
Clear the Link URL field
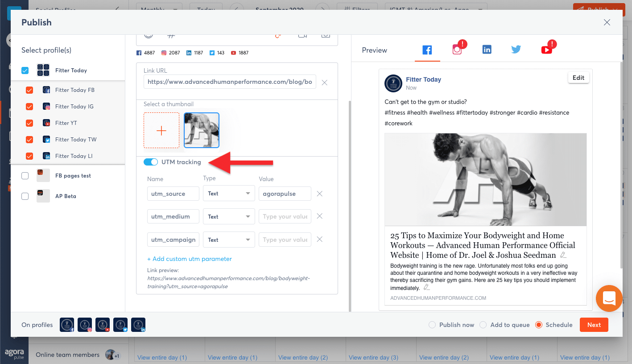(325, 83)
